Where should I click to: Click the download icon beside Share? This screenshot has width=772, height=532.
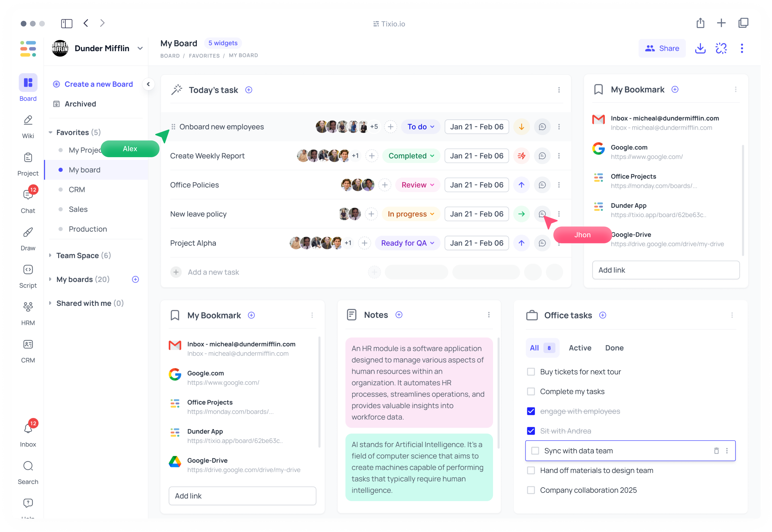coord(700,48)
